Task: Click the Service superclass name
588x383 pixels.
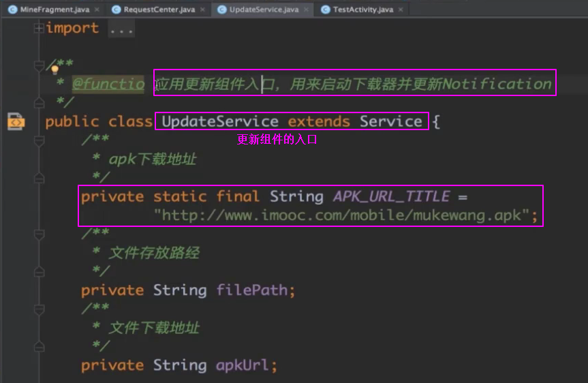Action: point(390,121)
